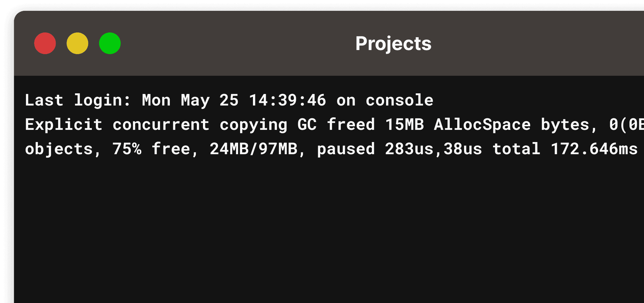The image size is (644, 303).
Task: Click the word "console"
Action: point(400,100)
